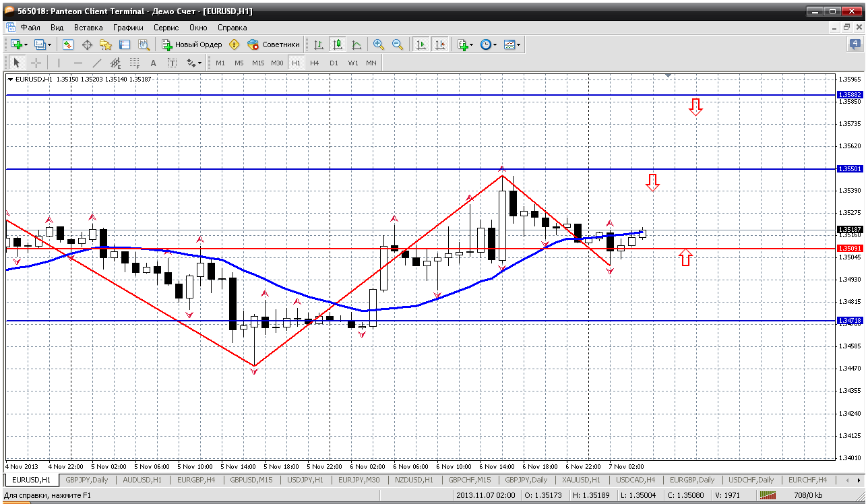
Task: Check the connection status bars indicator
Action: 768,496
